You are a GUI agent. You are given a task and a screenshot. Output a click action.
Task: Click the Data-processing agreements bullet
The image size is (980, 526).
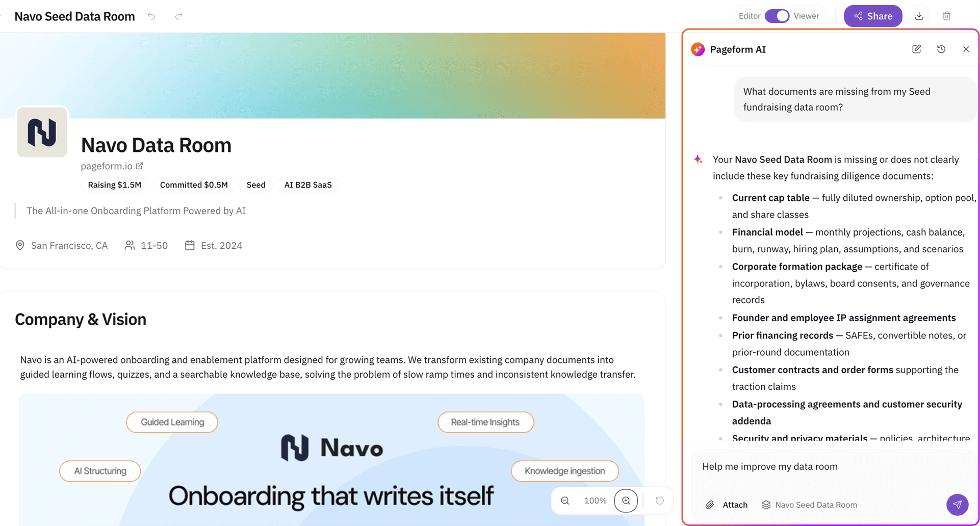click(847, 412)
